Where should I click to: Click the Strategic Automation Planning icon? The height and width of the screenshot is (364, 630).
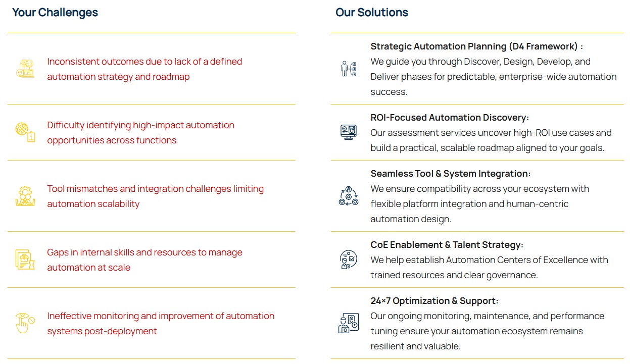349,69
